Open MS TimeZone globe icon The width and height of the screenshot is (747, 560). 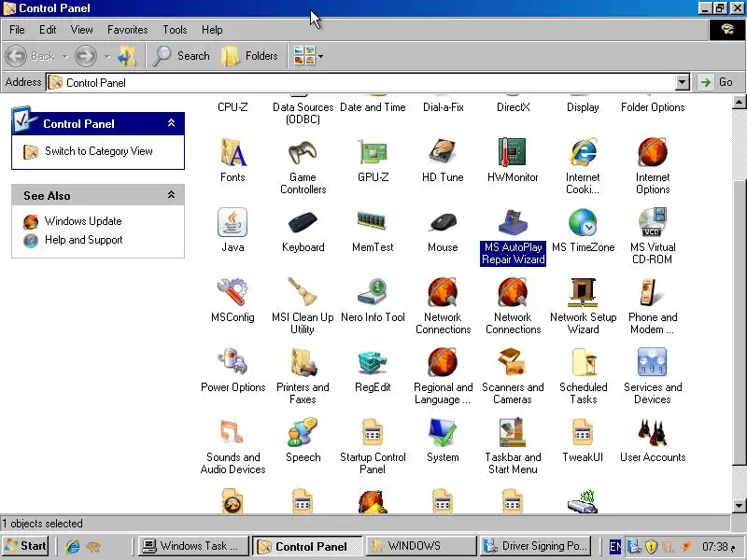tap(583, 222)
